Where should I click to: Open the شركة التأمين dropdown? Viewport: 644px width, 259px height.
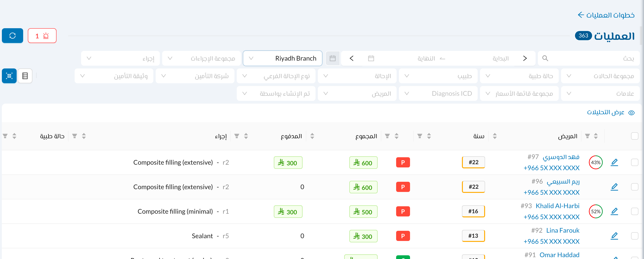point(195,76)
